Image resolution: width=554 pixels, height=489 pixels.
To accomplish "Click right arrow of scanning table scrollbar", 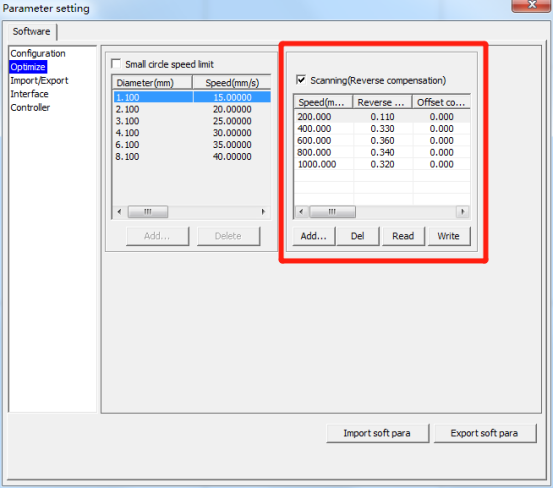I will pos(462,212).
